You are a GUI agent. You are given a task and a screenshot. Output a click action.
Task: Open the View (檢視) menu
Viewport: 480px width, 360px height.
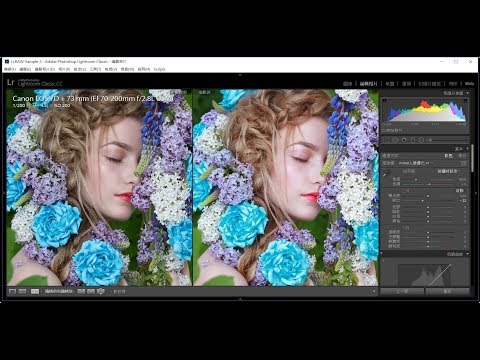click(x=111, y=69)
